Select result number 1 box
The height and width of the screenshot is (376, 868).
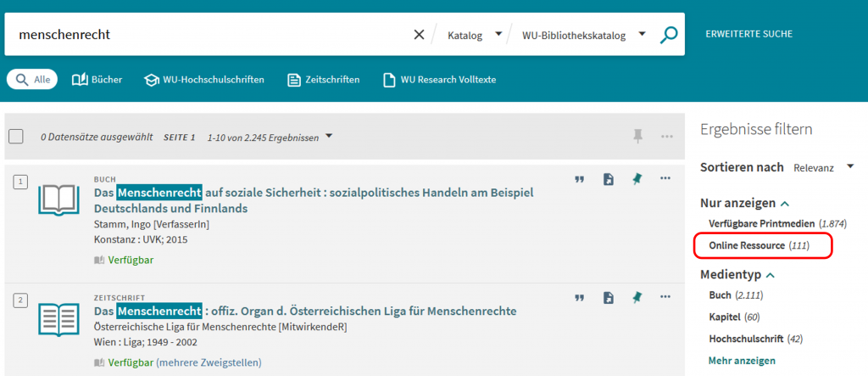pyautogui.click(x=20, y=182)
